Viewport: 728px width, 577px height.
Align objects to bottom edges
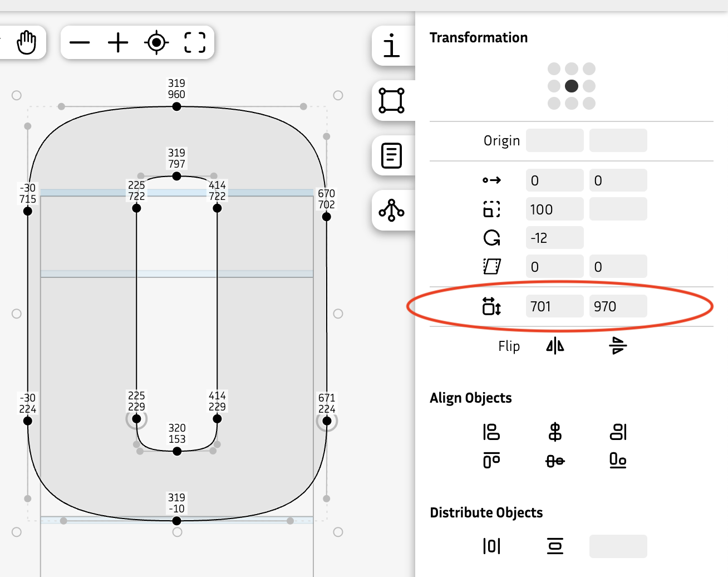pyautogui.click(x=618, y=461)
